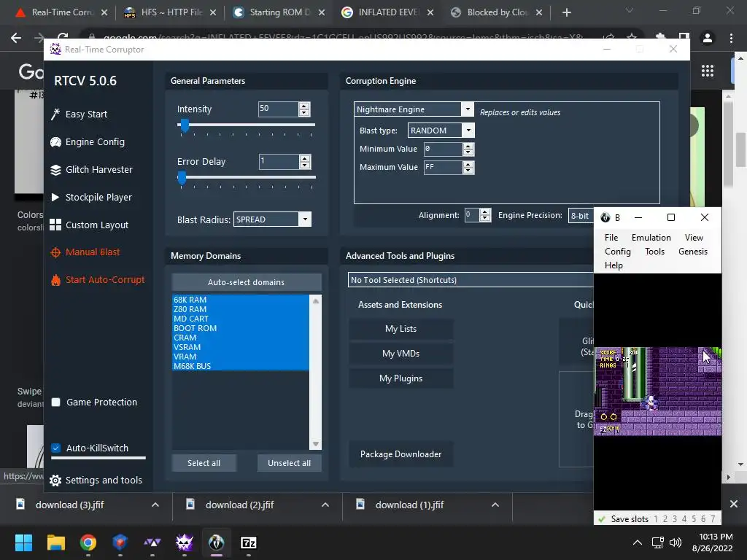Open the Blast type RANDOM dropdown
This screenshot has width=747, height=560.
pos(468,130)
